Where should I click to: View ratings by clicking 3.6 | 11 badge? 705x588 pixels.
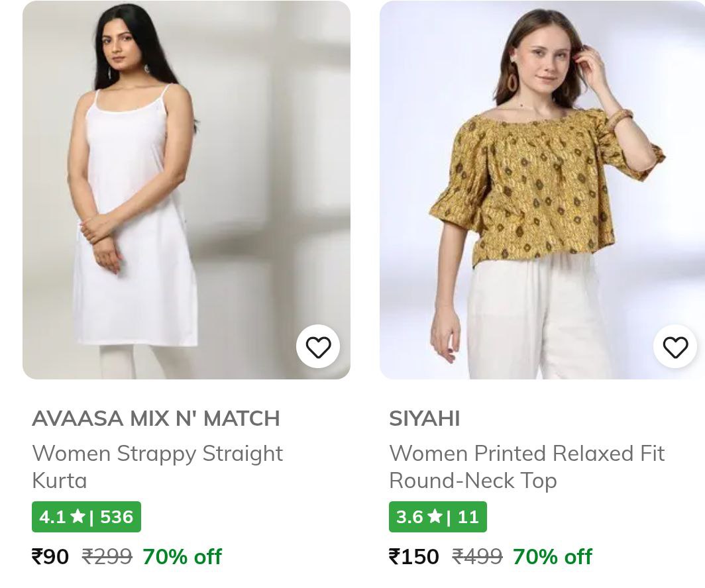[437, 516]
